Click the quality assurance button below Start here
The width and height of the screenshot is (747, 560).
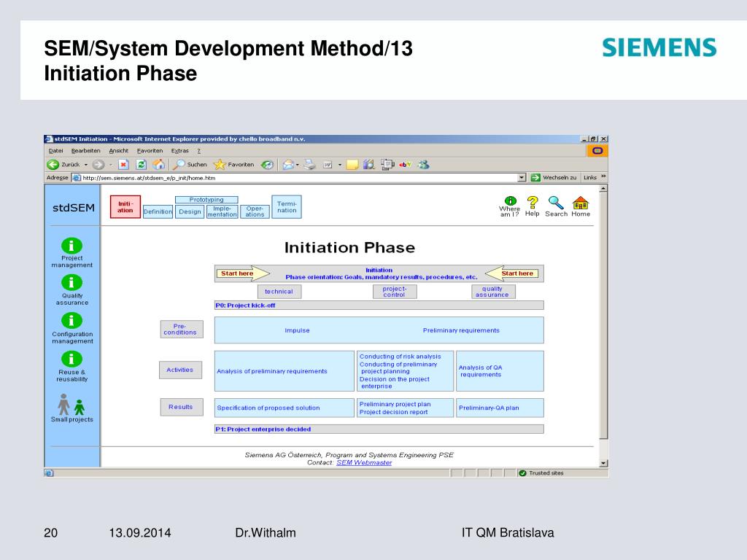click(492, 292)
